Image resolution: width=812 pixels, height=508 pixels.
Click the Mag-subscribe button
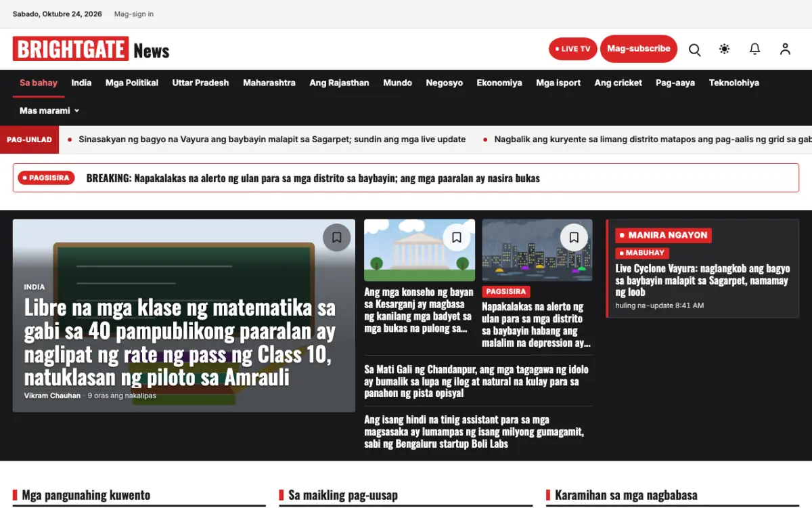pos(639,49)
